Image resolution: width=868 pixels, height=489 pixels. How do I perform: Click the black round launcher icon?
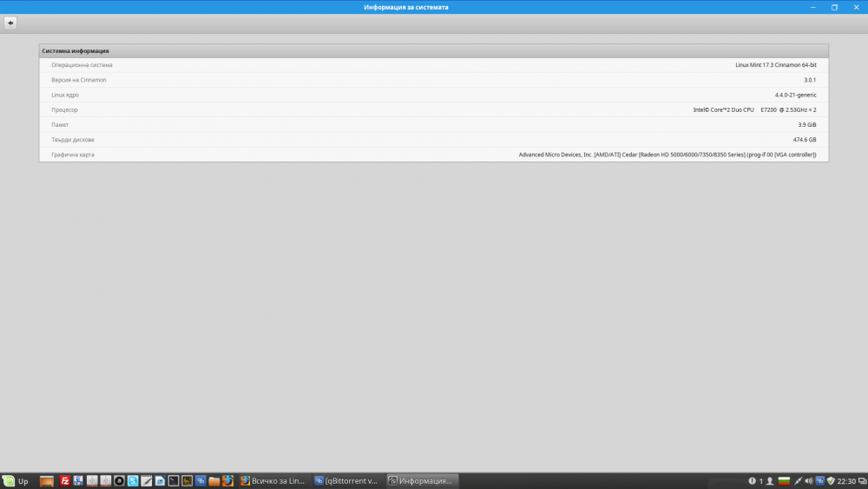point(119,480)
